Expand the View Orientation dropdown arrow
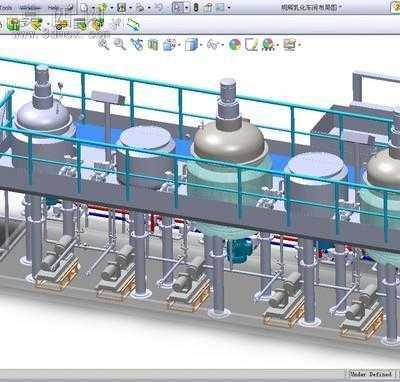 pos(179,45)
